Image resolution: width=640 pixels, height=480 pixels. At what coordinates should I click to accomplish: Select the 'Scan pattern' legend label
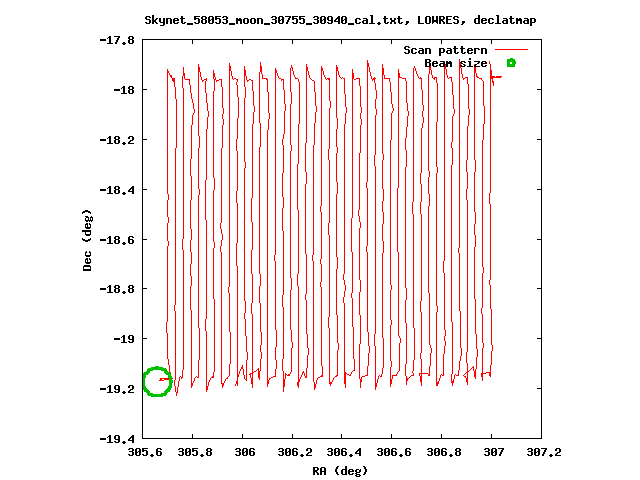pos(445,50)
